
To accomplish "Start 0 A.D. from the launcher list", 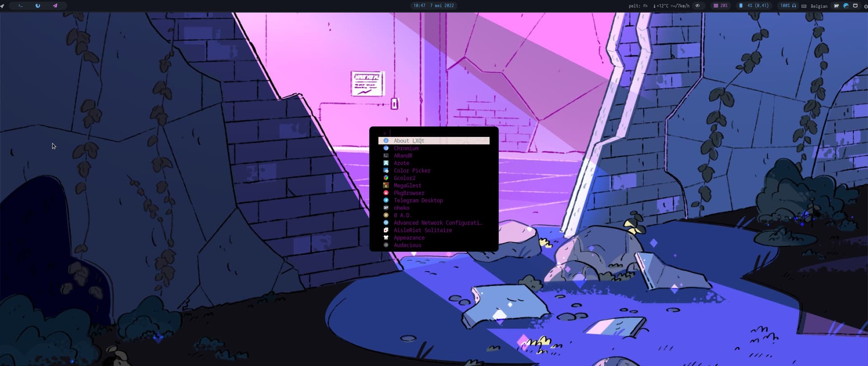I will tap(434, 215).
